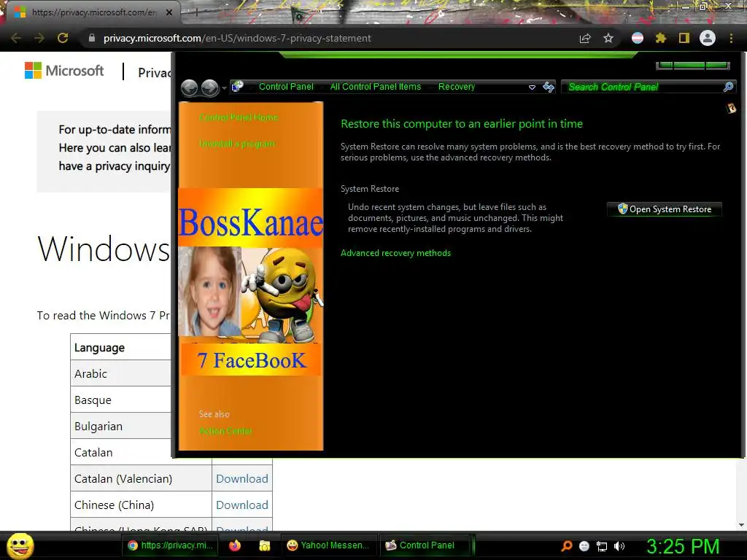Screen dimensions: 747x560
Task: Click the Back arrow in Control Panel window
Action: coord(190,87)
